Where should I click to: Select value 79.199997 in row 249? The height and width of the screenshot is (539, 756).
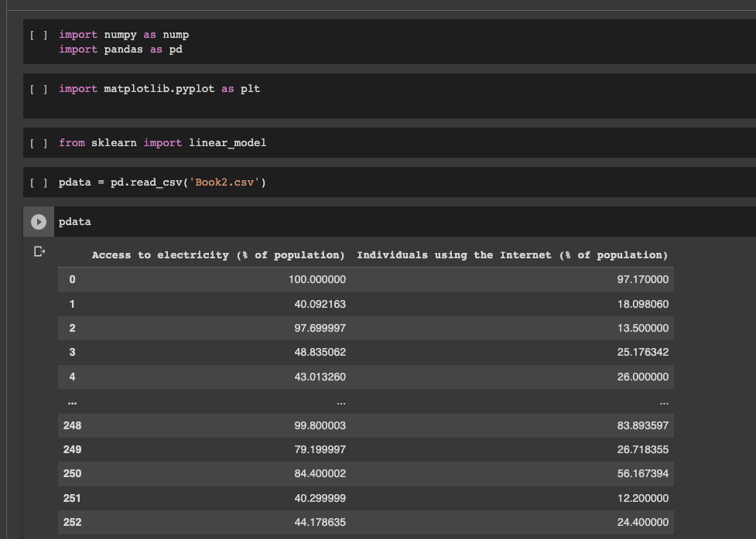pyautogui.click(x=320, y=449)
